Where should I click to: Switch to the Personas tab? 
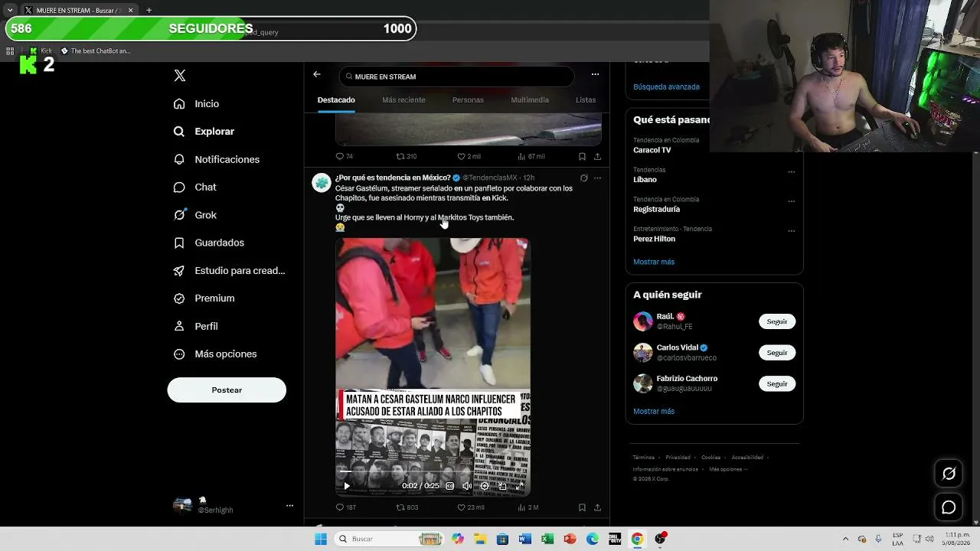pyautogui.click(x=468, y=100)
